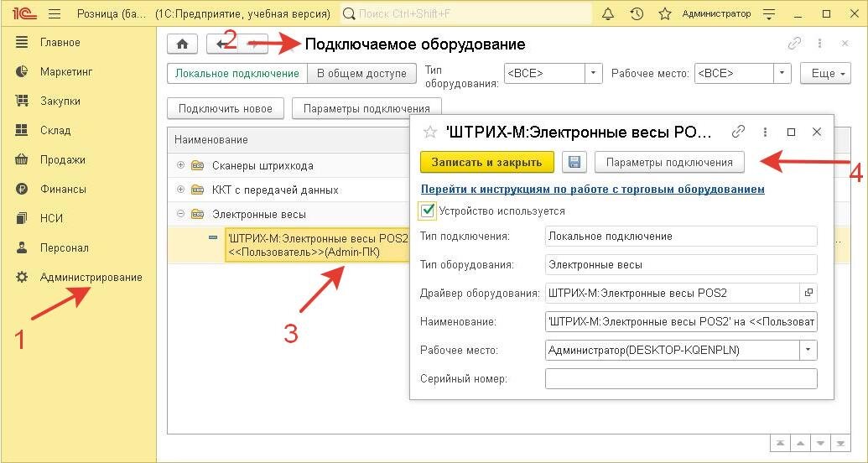Jump to list end arrow icon
Image resolution: width=868 pixels, height=463 pixels.
coord(841,444)
